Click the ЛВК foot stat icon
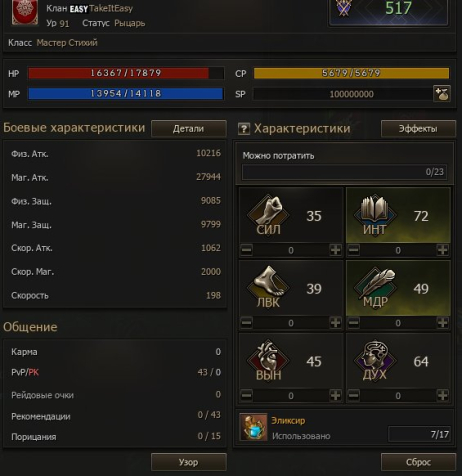The width and height of the screenshot is (462, 476). click(269, 287)
